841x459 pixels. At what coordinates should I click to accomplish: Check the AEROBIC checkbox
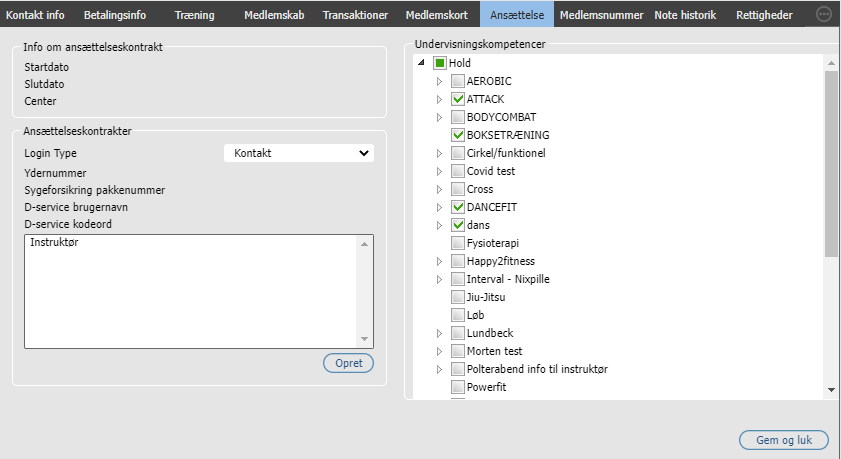458,81
